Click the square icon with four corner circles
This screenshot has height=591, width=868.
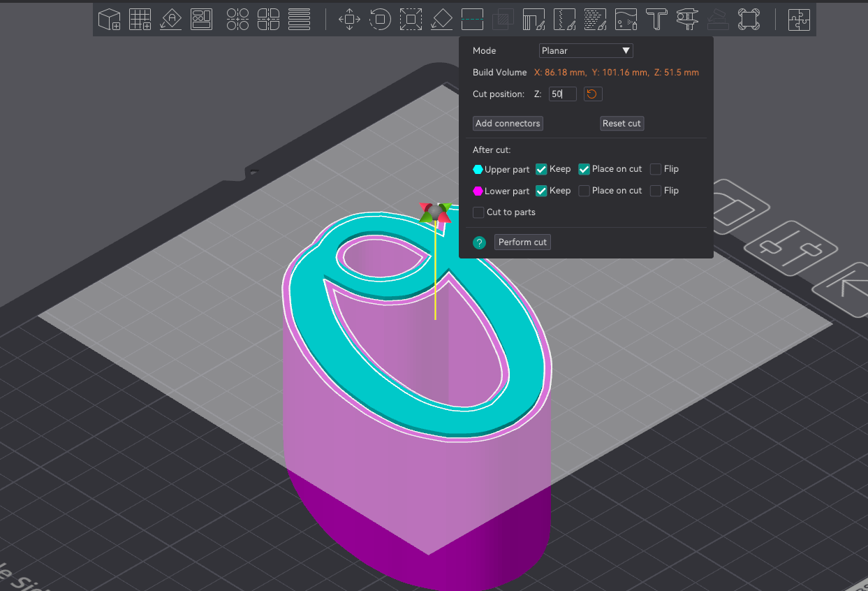click(749, 19)
